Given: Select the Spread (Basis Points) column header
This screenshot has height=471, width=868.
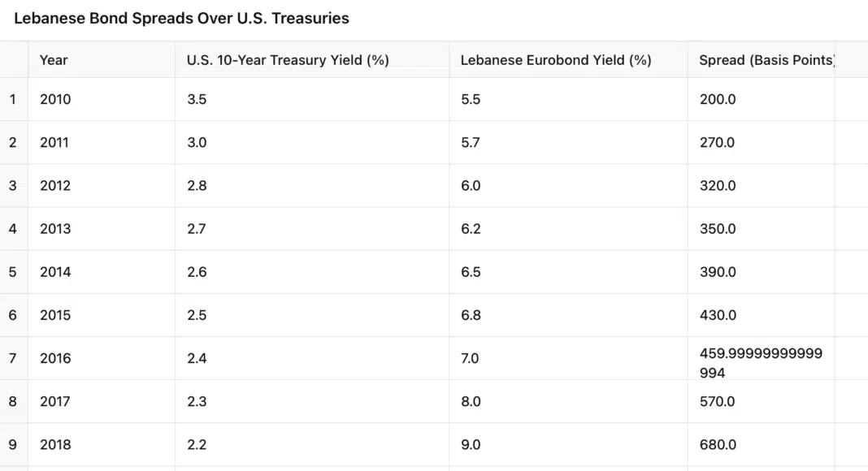Looking at the screenshot, I should point(766,60).
